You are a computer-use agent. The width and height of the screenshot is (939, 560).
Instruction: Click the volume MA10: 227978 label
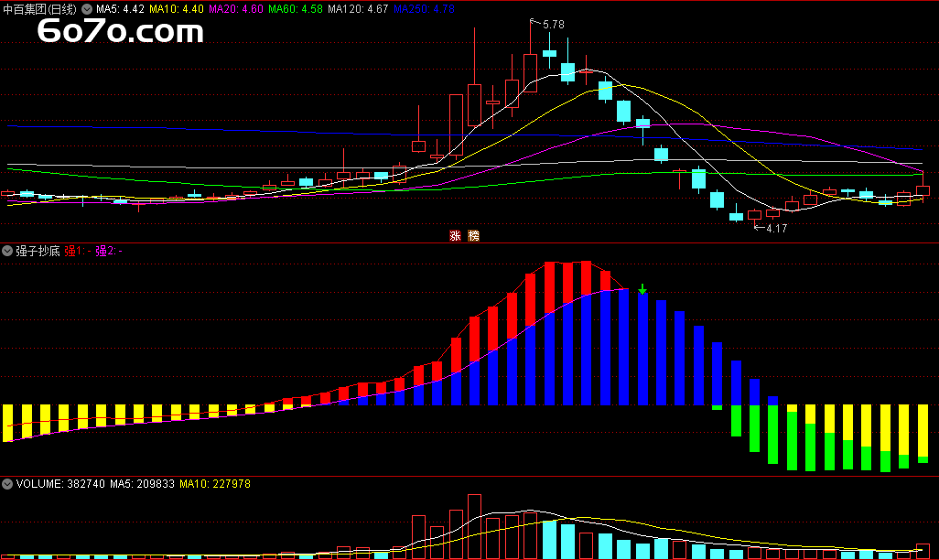[x=215, y=483]
